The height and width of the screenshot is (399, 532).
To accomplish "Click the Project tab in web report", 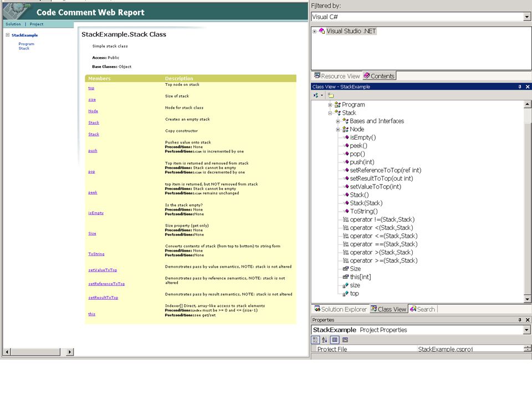I will (x=37, y=24).
